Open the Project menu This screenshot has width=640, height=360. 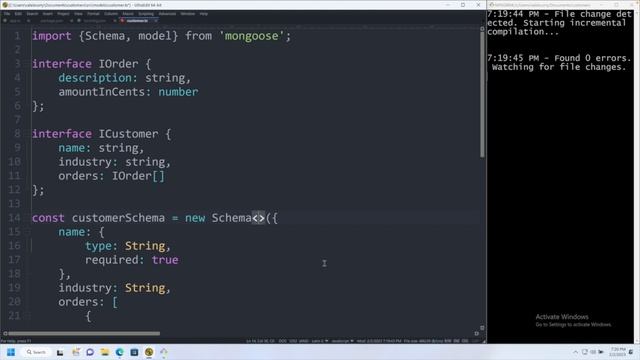point(63,14)
